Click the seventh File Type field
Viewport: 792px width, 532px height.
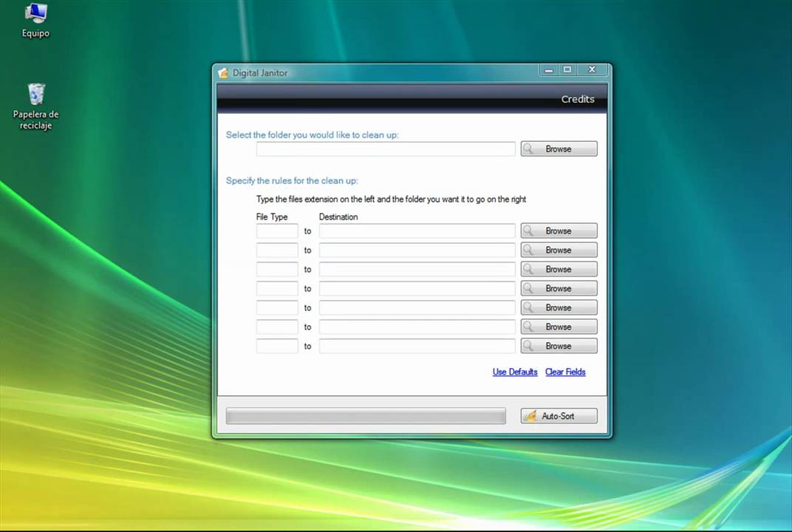coord(277,346)
